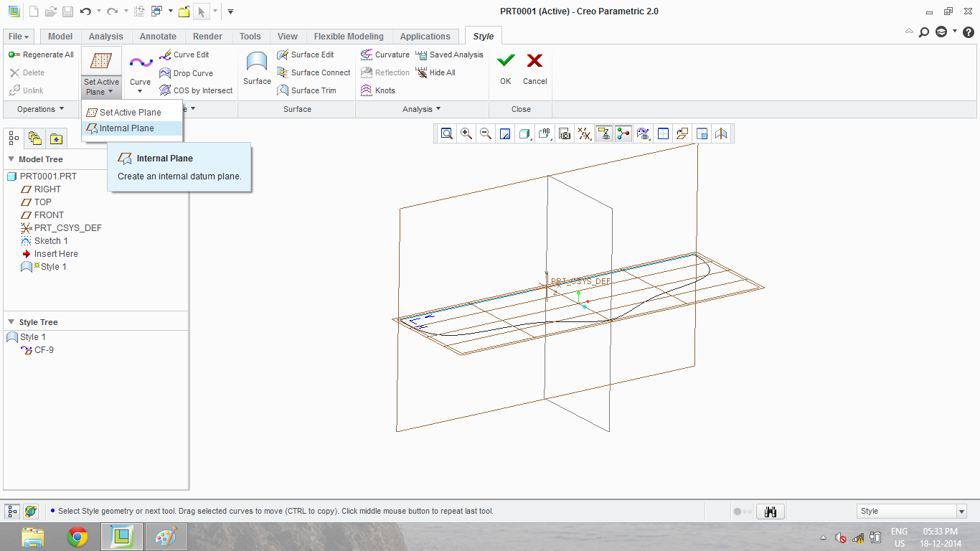Open the Flexible Modeling tab
Screen dimensions: 980x551
coord(349,37)
